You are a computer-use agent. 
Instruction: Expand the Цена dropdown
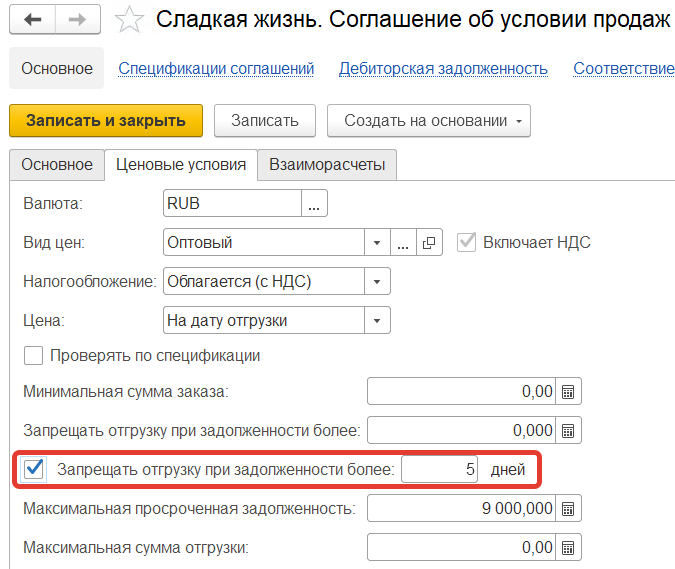click(377, 321)
